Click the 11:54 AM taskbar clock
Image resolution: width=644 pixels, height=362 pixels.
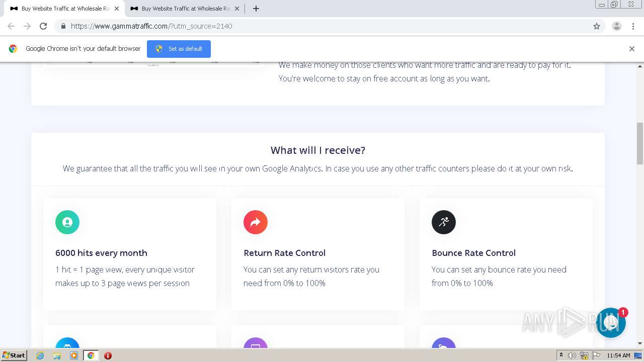tap(618, 355)
